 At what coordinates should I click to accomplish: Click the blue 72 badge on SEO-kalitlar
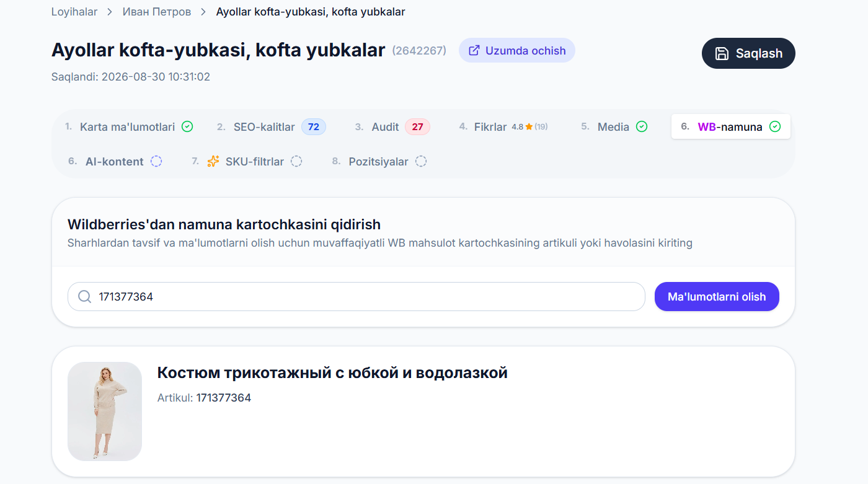point(314,127)
